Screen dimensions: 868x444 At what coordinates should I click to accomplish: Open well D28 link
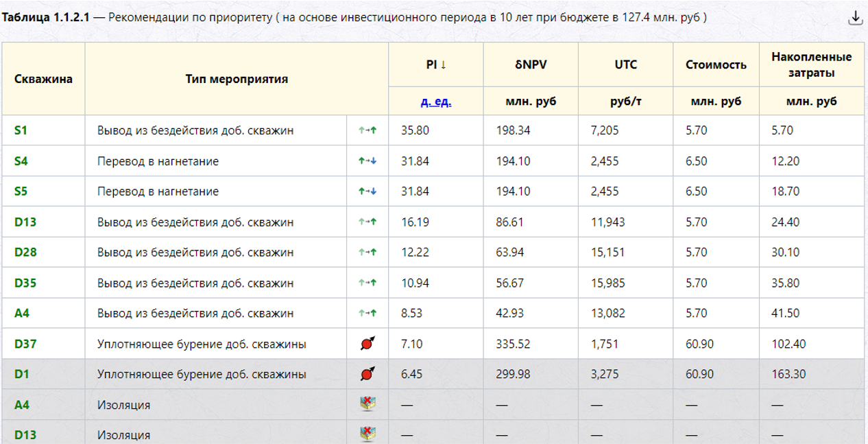tap(25, 252)
